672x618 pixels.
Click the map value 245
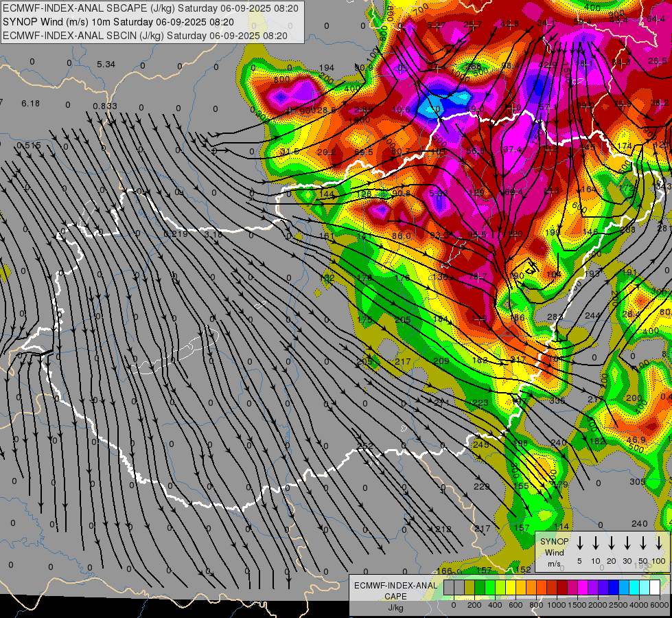coord(481,444)
